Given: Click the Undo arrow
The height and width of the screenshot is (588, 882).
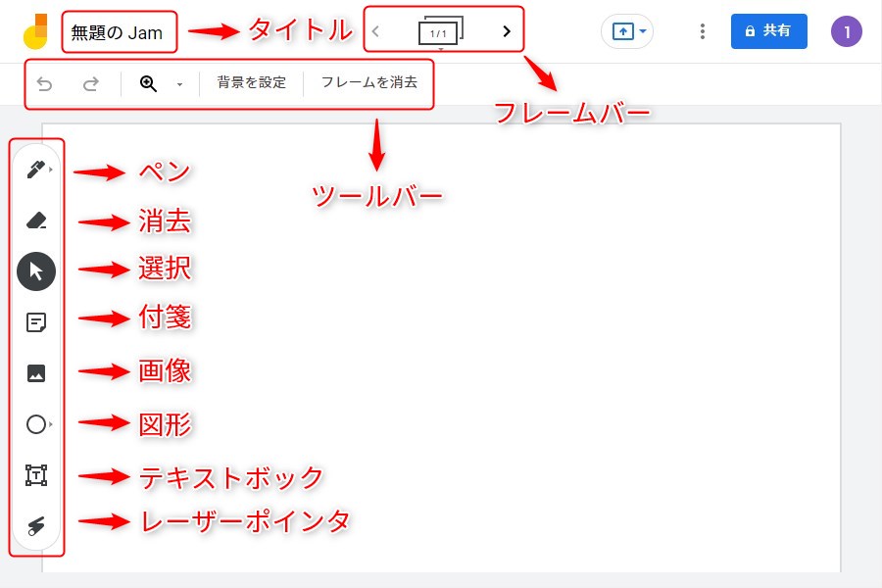Looking at the screenshot, I should tap(44, 84).
